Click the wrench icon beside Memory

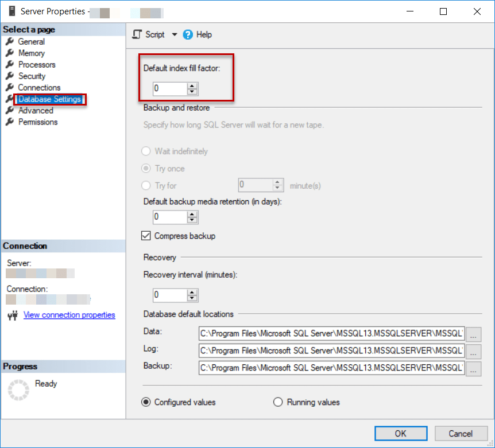click(10, 53)
